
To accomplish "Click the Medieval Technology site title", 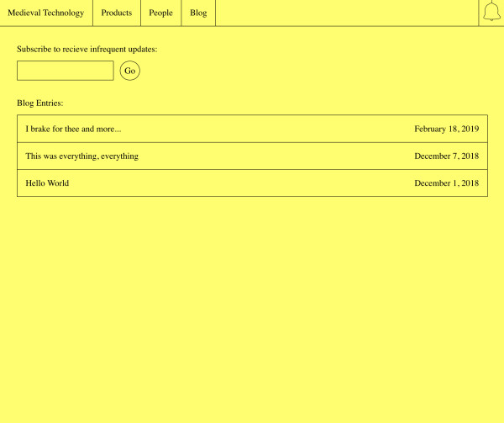I will tap(45, 13).
